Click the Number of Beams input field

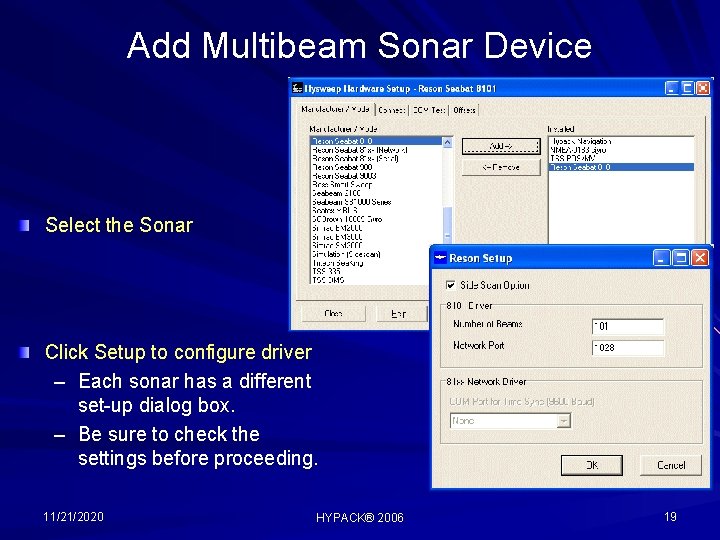point(628,326)
